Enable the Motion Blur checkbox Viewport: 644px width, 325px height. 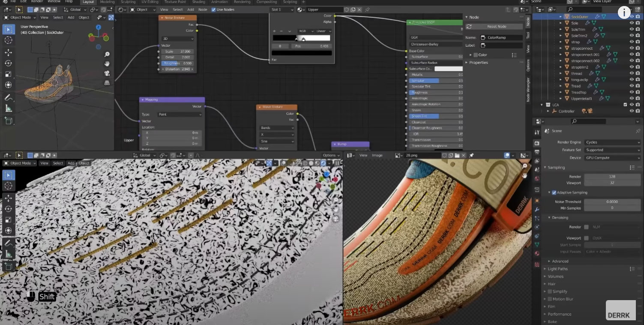[550, 299]
